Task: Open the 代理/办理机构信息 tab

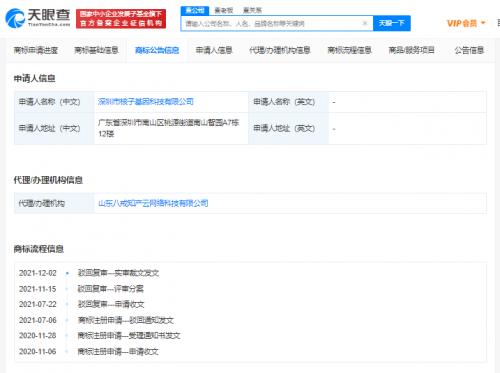Action: tap(280, 50)
